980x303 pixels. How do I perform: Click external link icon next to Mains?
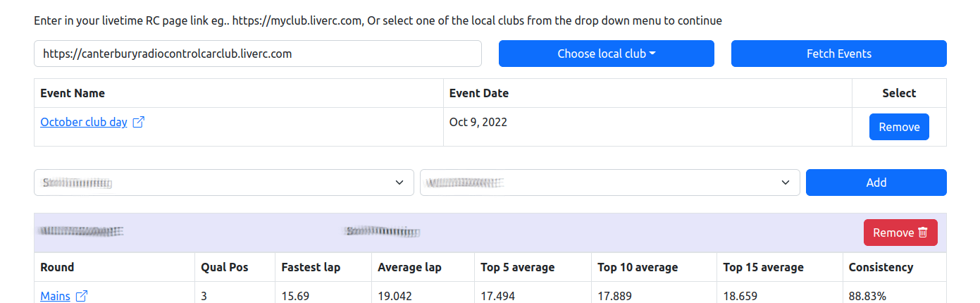[82, 296]
